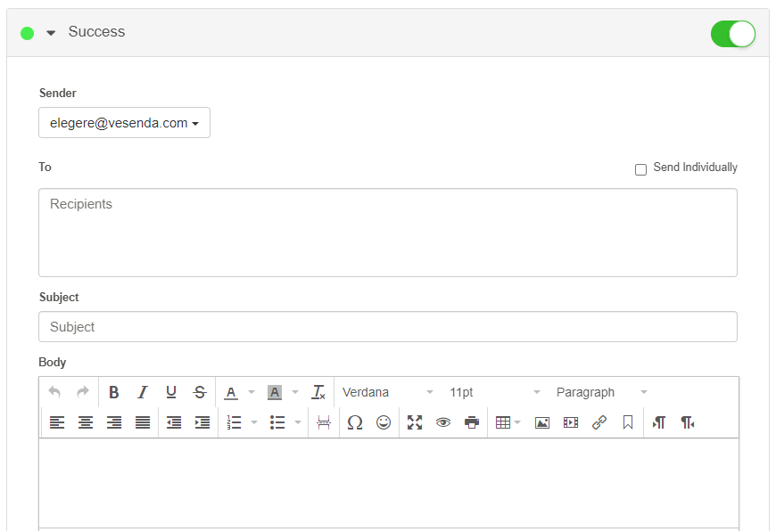The width and height of the screenshot is (776, 532).
Task: Open the text color picker arrow
Action: click(x=252, y=392)
